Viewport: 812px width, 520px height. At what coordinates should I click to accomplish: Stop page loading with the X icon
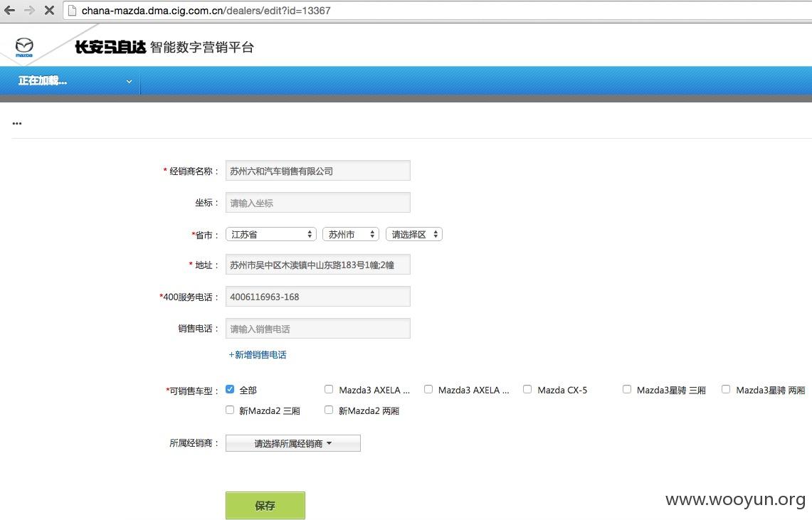(49, 10)
